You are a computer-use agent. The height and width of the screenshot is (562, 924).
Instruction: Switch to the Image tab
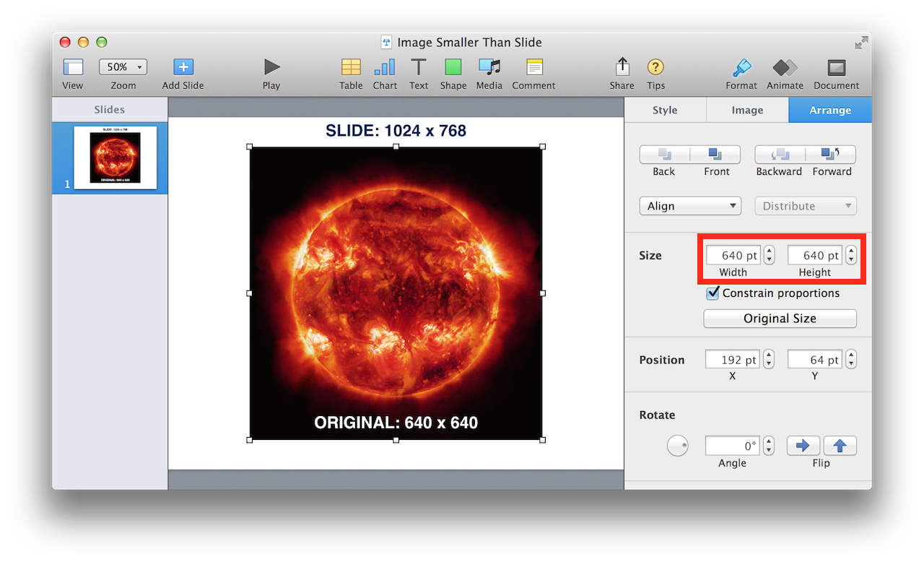click(x=747, y=110)
